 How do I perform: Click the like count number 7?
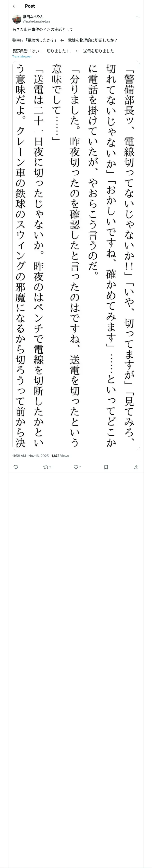80,467
